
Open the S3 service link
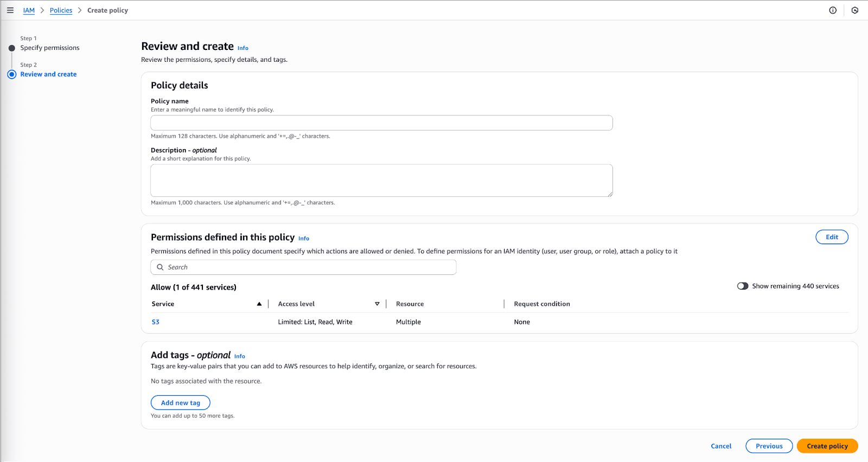tap(156, 322)
